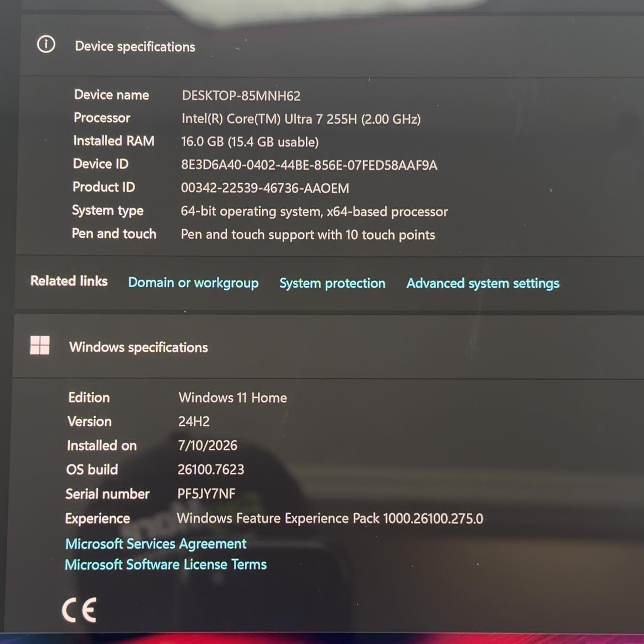The image size is (644, 644).
Task: Open the Domain or workgroup link
Action: point(193,283)
